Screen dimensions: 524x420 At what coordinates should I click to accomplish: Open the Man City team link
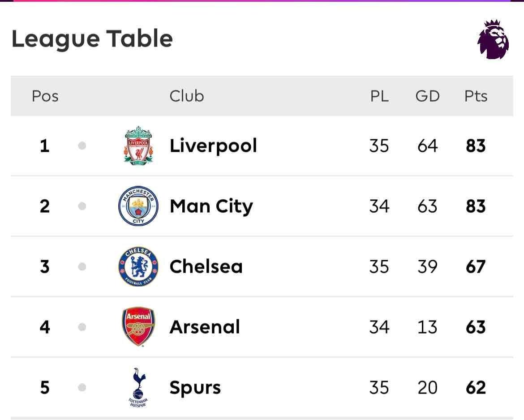coord(211,206)
